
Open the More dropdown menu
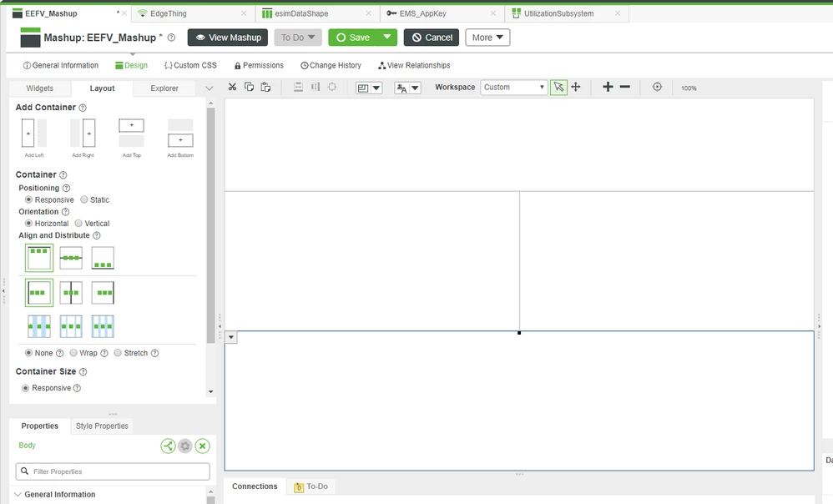(487, 38)
